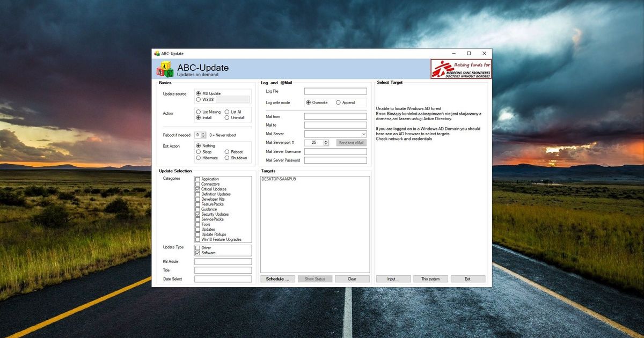Click the Send test eMail button
Screen dimensions: 644x338
tap(352, 143)
